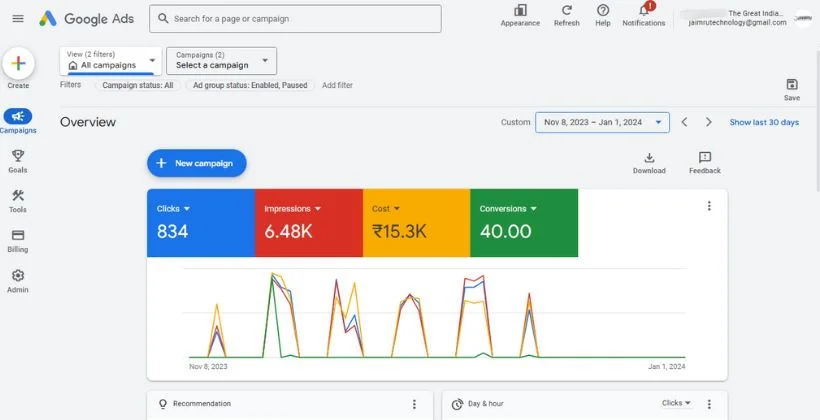This screenshot has width=820, height=420.
Task: Select Campaigns in the left navigation
Action: pos(18,121)
